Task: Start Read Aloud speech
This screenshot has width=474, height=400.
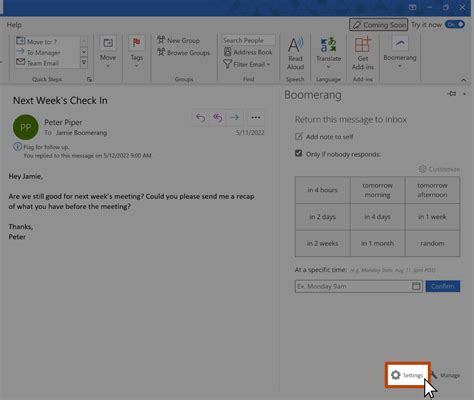Action: (295, 53)
